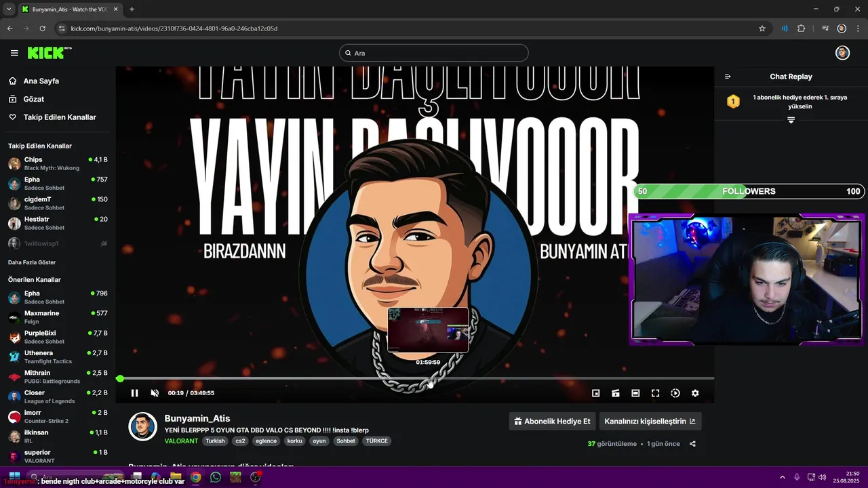Click the green playhead at the progress bar start
The image size is (868, 488).
(120, 378)
